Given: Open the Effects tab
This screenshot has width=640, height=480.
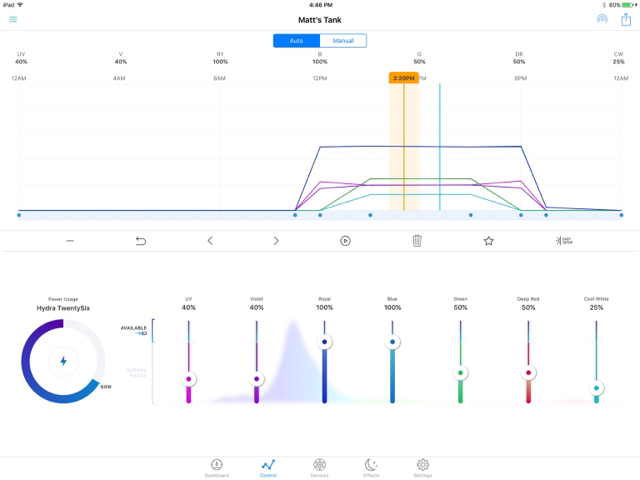Looking at the screenshot, I should (x=371, y=468).
